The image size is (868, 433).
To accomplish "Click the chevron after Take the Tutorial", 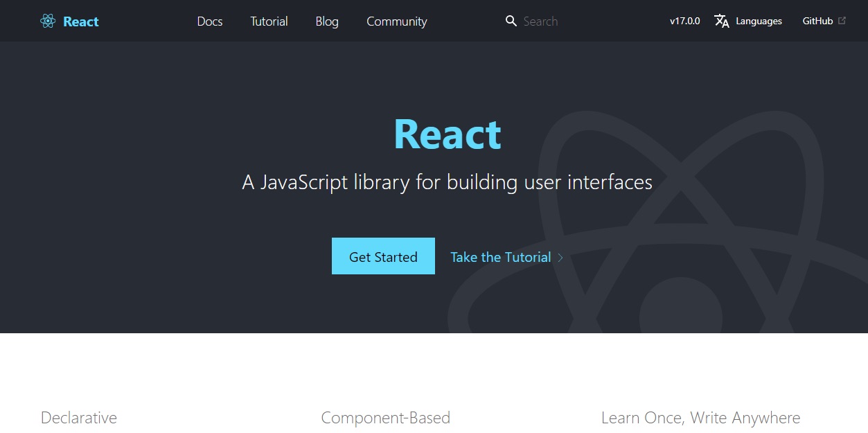I will 560,258.
